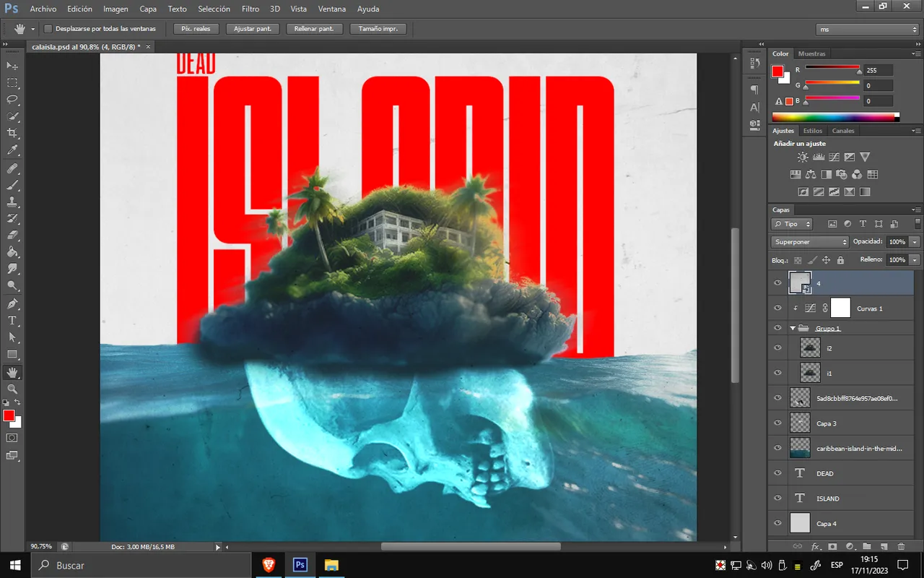Click the Tamaño impr. button

(378, 29)
